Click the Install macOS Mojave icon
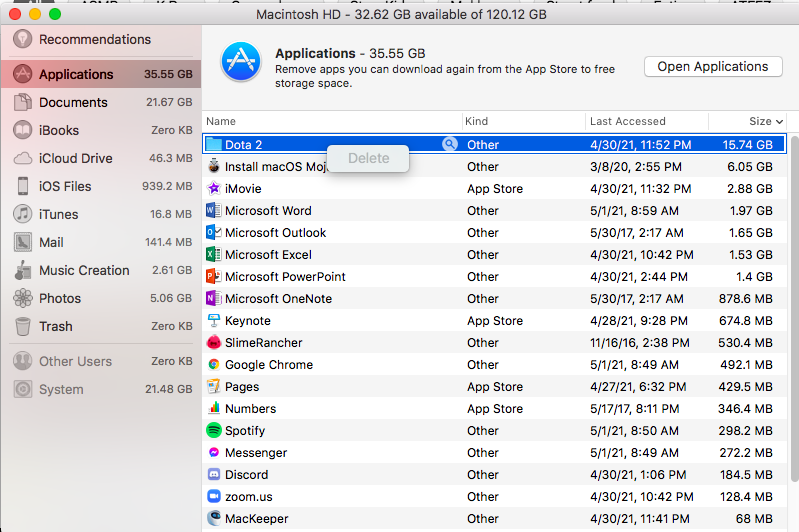Screen dimensions: 799x532 click(x=214, y=166)
